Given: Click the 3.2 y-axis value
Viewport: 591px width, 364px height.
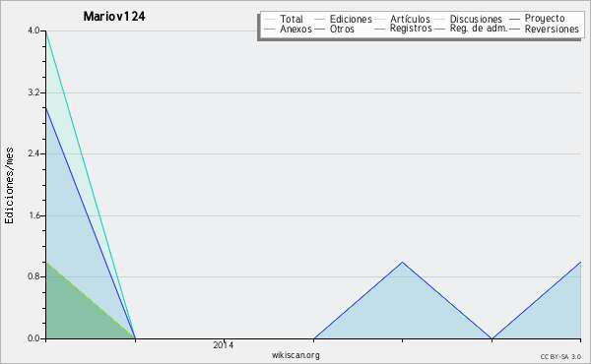Looking at the screenshot, I should tap(33, 92).
